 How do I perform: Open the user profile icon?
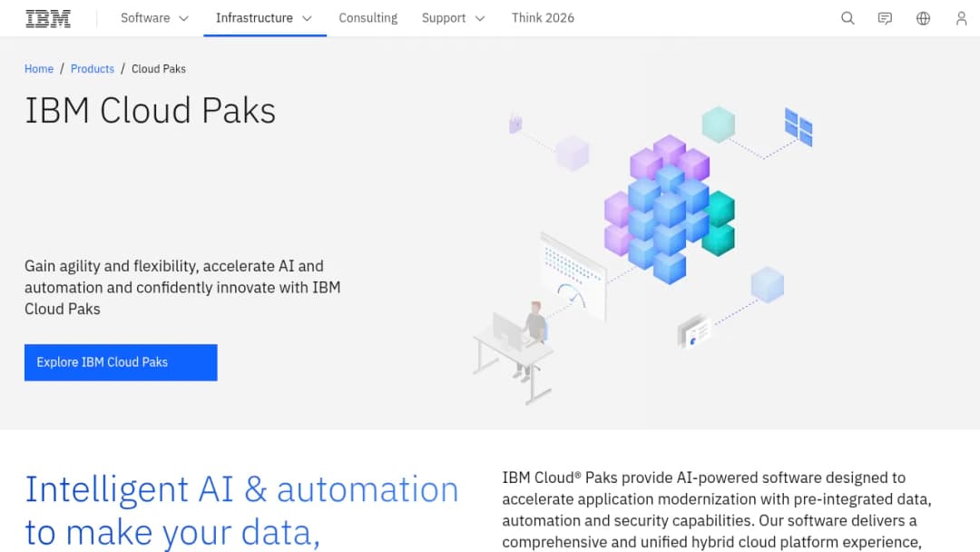point(961,18)
